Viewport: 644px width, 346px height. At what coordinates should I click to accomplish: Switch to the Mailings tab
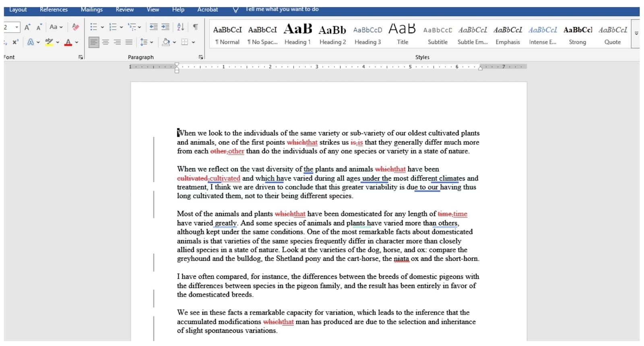pyautogui.click(x=91, y=9)
